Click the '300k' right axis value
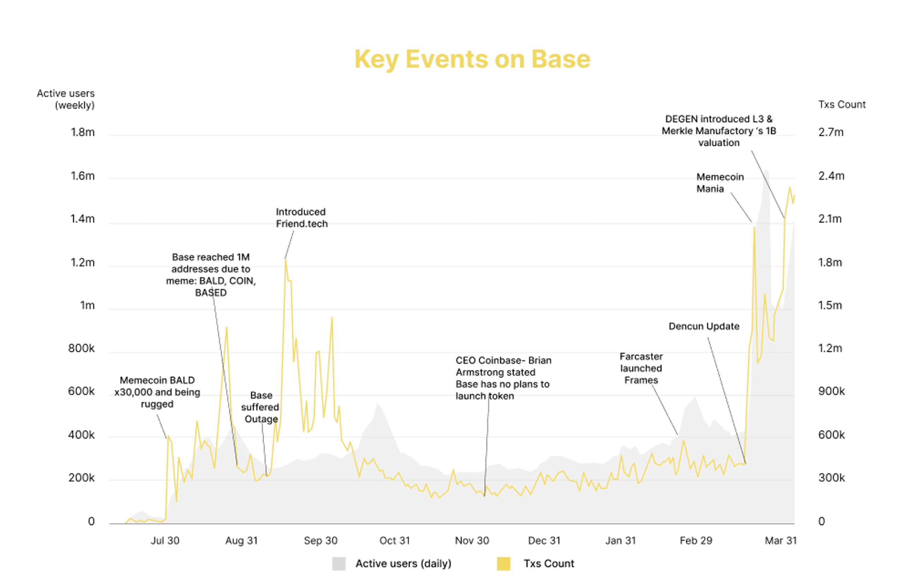The height and width of the screenshot is (588, 903). 831,477
